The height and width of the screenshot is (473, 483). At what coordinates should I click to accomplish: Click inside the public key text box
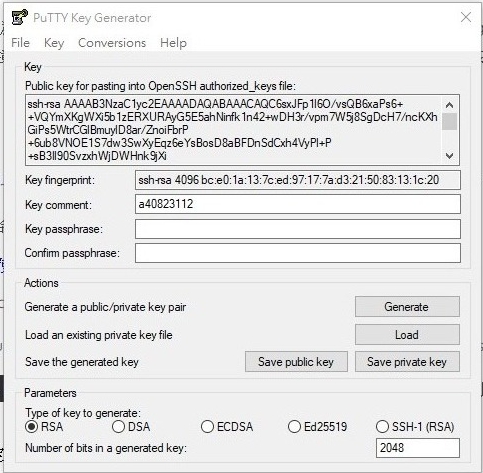pos(233,130)
